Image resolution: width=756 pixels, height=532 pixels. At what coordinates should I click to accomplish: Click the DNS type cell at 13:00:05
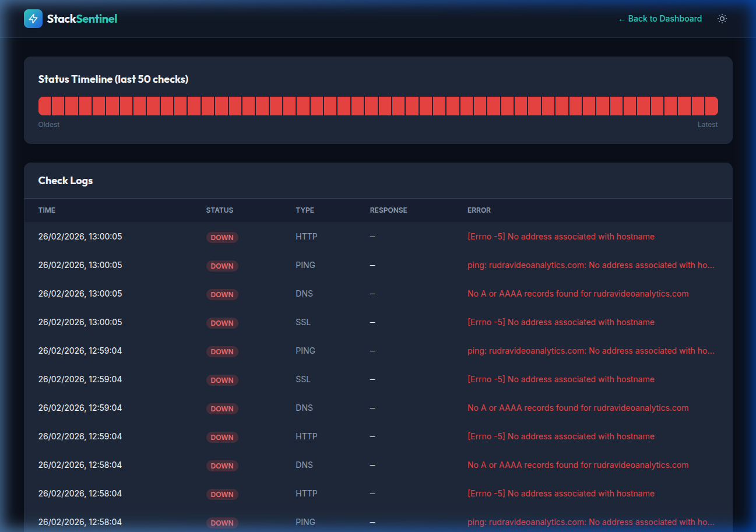coord(304,294)
